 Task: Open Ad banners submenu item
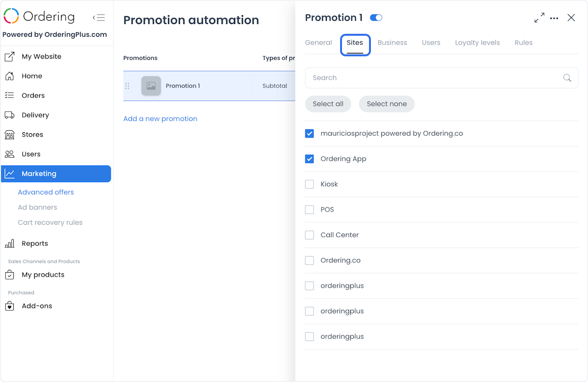[38, 207]
